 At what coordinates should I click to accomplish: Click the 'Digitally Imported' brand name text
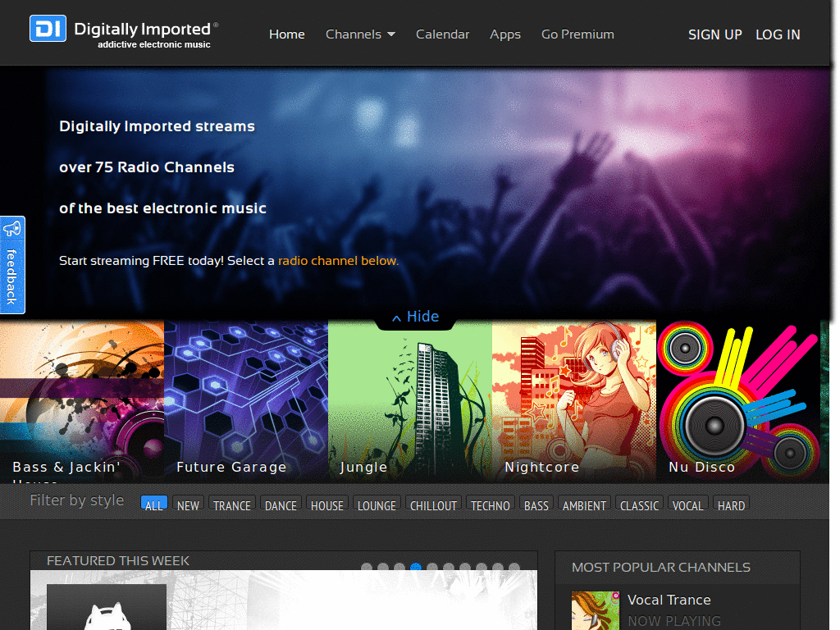pyautogui.click(x=142, y=29)
